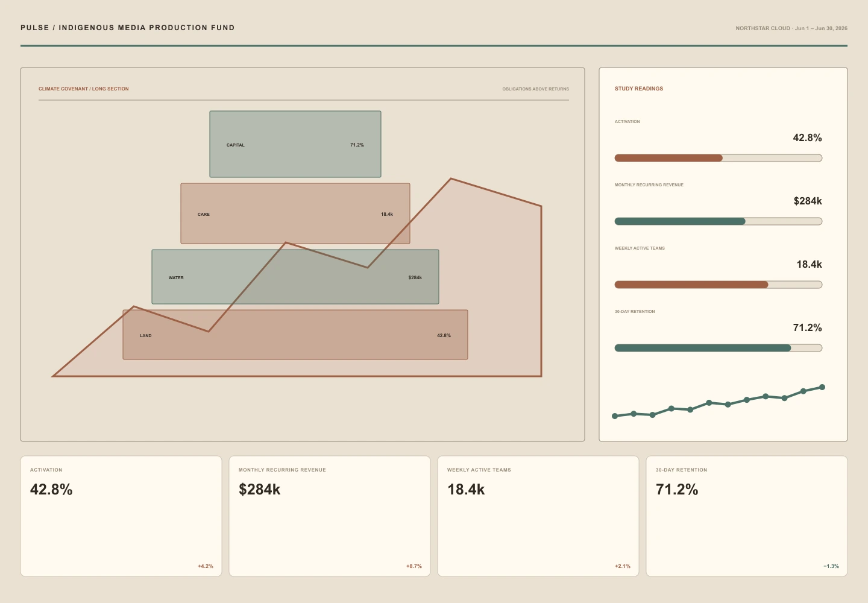Click the large 71.2% figure on the retention card

click(677, 490)
